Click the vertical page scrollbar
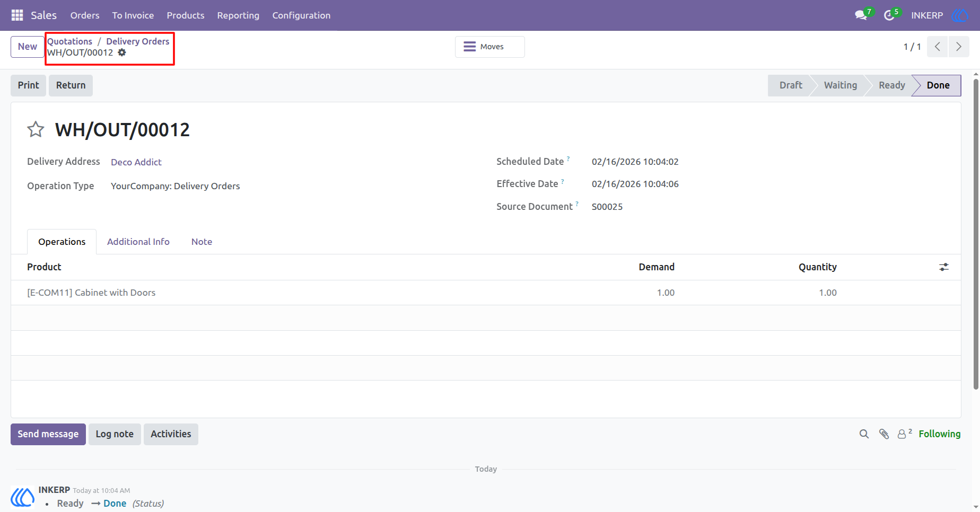This screenshot has height=512, width=980. pos(976,233)
